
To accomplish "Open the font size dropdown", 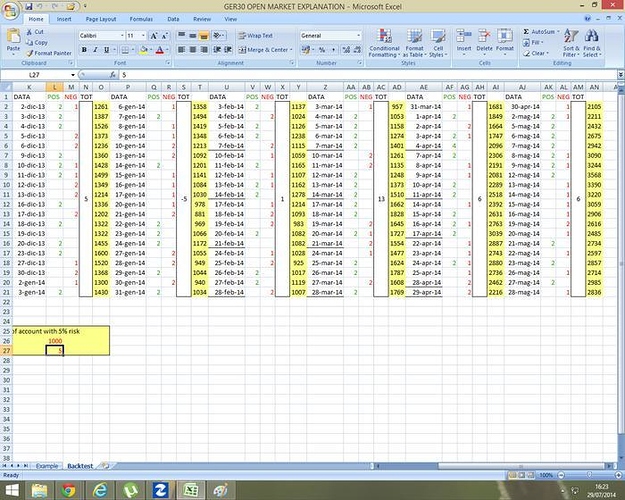I will tap(143, 36).
